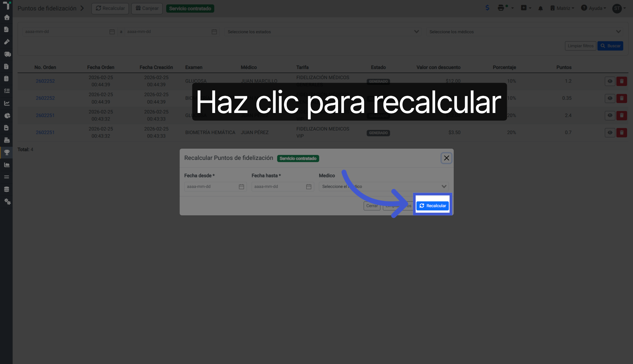Open the notifications bell
Screen dimensions: 633x364
point(541,8)
